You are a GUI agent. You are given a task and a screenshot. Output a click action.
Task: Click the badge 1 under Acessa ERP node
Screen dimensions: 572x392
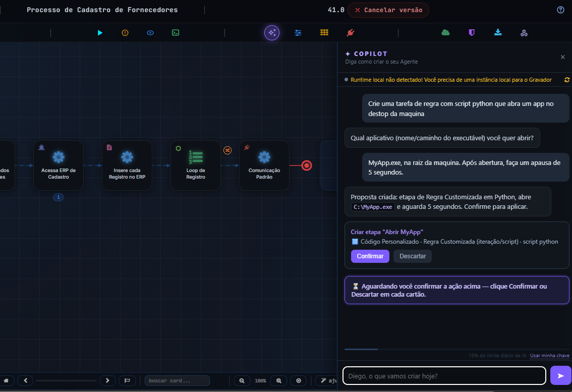point(59,197)
